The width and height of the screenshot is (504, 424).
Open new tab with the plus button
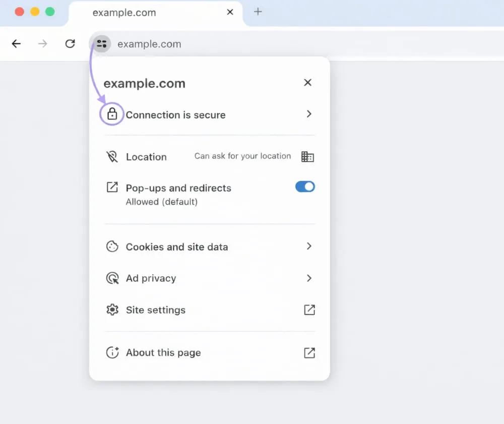258,12
